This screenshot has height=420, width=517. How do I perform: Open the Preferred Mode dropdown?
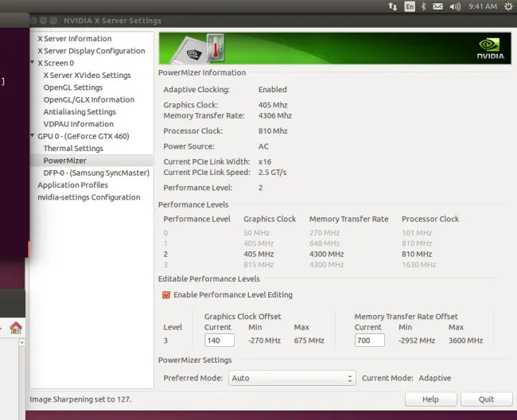292,378
